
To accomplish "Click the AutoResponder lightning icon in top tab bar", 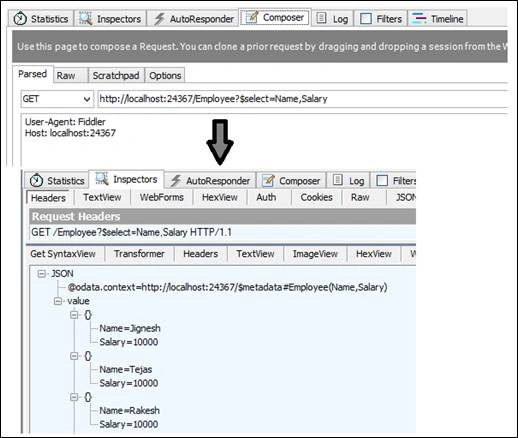I will [x=159, y=19].
